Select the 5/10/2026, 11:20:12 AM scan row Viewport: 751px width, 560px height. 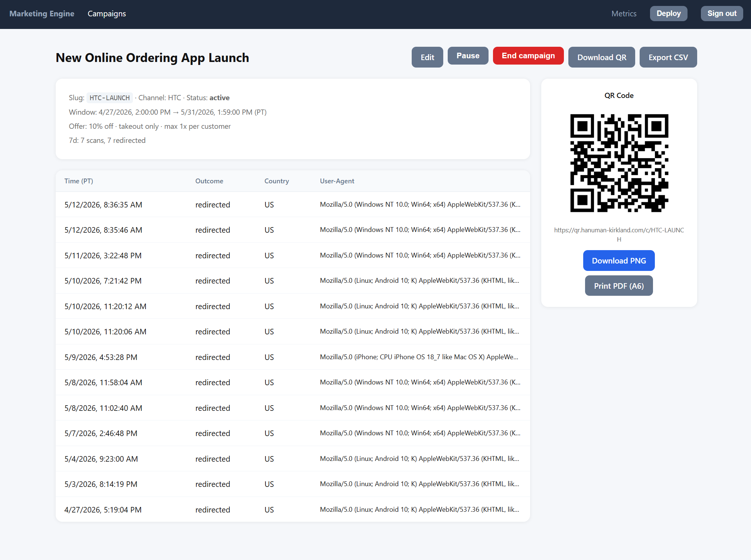point(293,306)
